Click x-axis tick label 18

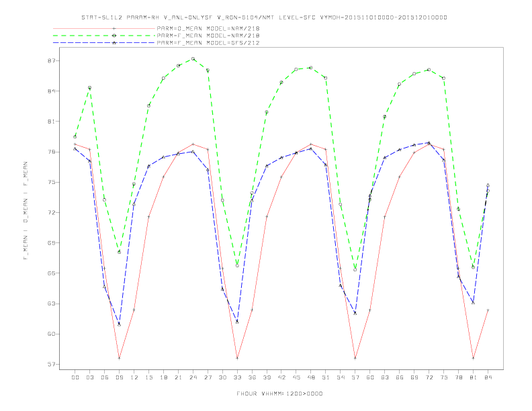[x=163, y=377]
